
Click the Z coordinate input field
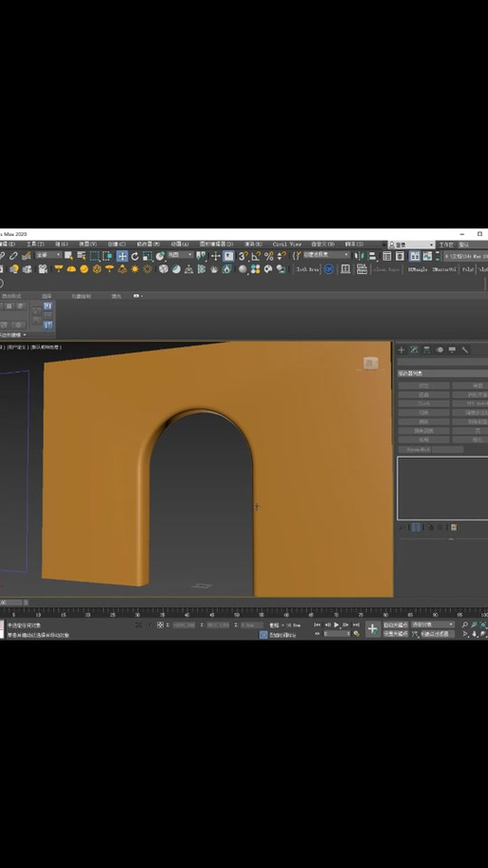pyautogui.click(x=252, y=624)
